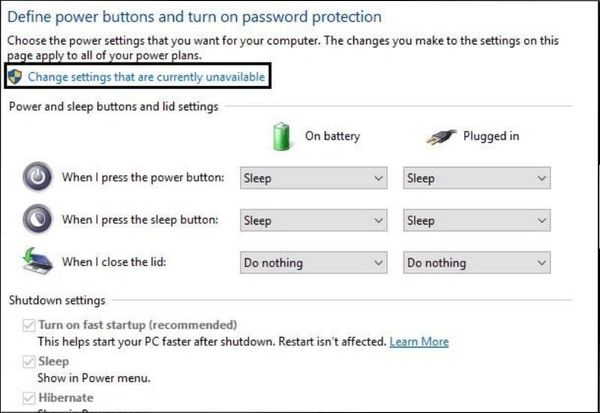
Task: Click the power plug icon
Action: click(439, 136)
